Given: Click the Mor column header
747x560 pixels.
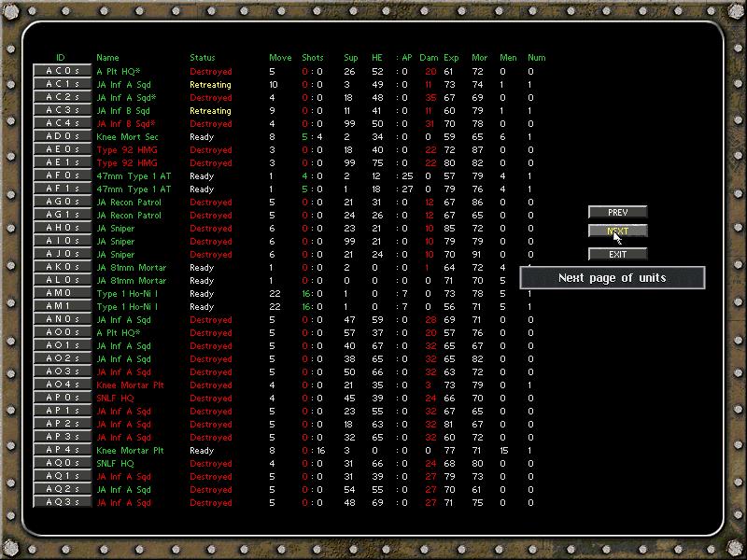Looking at the screenshot, I should [479, 58].
